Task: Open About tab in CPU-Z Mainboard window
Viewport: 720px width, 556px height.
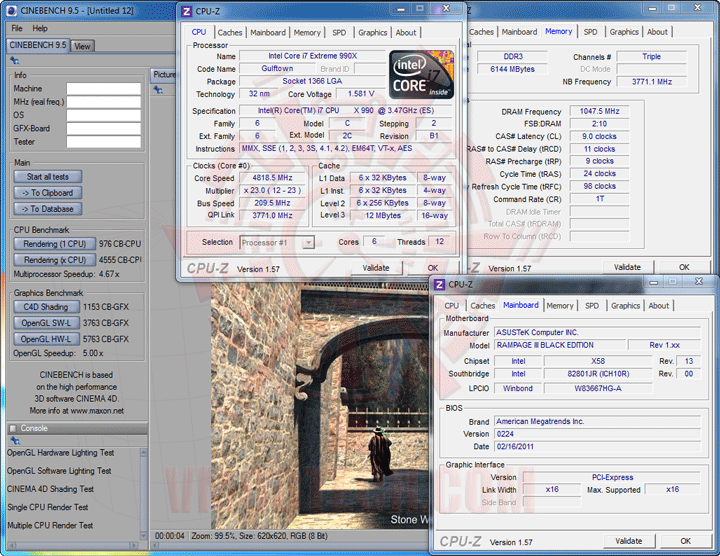Action: 658,305
